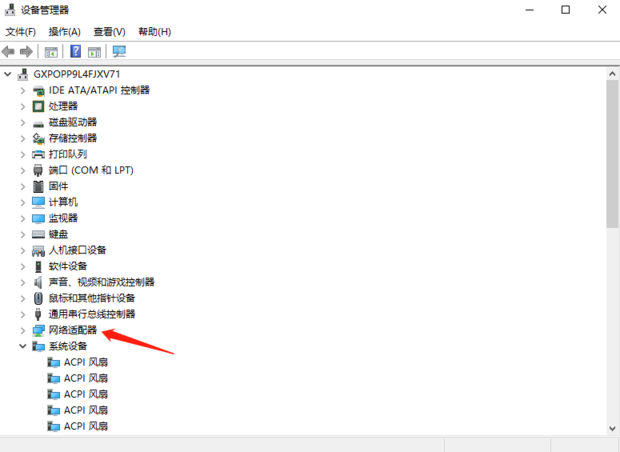Click the 键盘 keyboard icon
The width and height of the screenshot is (620, 452).
click(38, 235)
